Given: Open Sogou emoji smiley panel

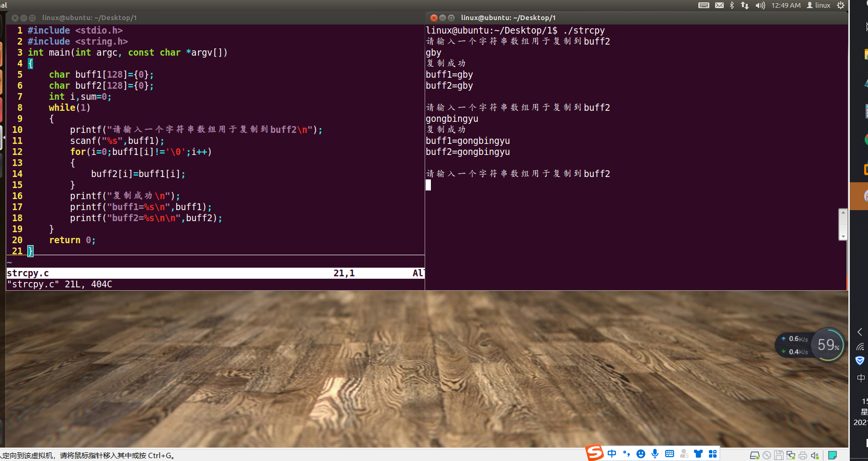Looking at the screenshot, I should tap(641, 454).
